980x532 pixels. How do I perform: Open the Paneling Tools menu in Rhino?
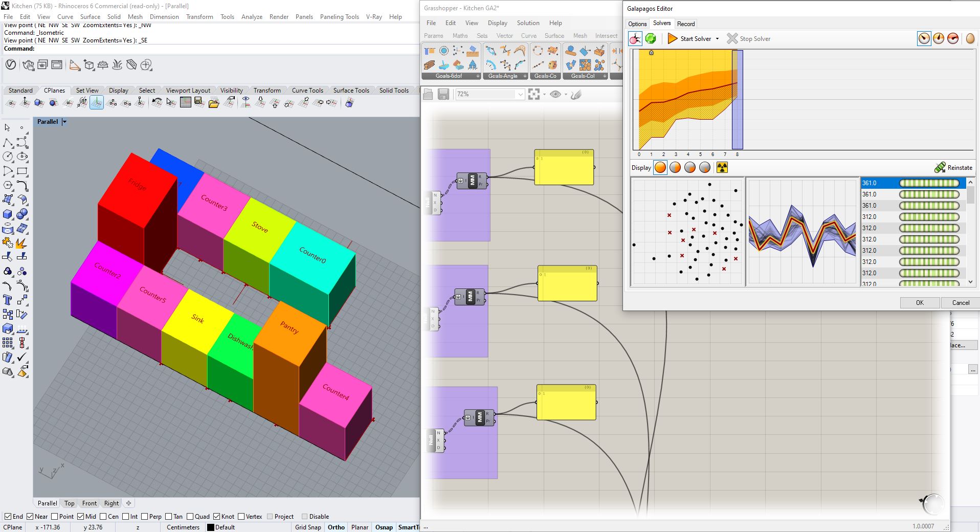tap(339, 17)
